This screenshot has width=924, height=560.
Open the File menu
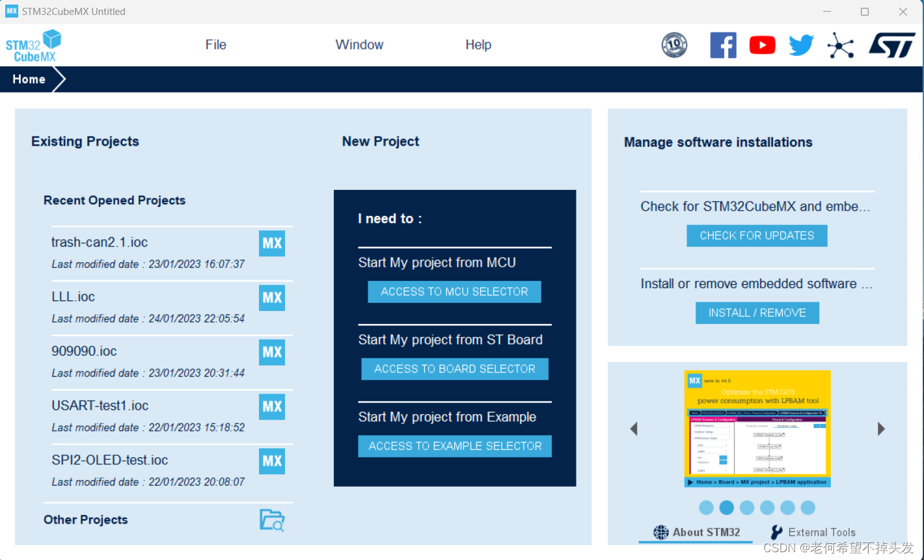point(216,45)
